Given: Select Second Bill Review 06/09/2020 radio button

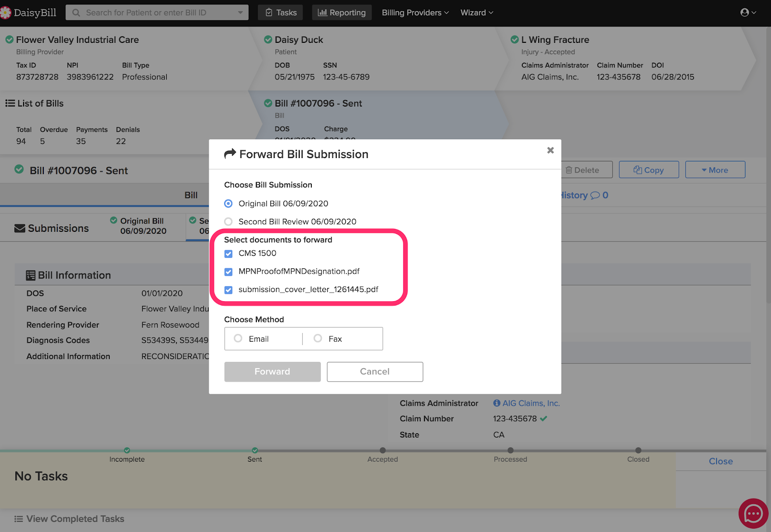Looking at the screenshot, I should point(228,222).
